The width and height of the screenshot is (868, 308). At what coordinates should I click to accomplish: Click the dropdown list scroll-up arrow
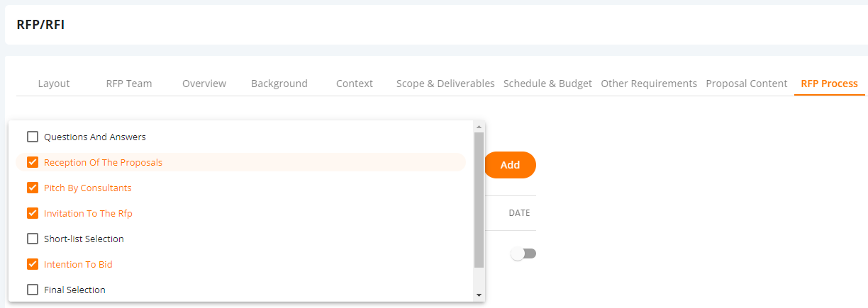479,127
